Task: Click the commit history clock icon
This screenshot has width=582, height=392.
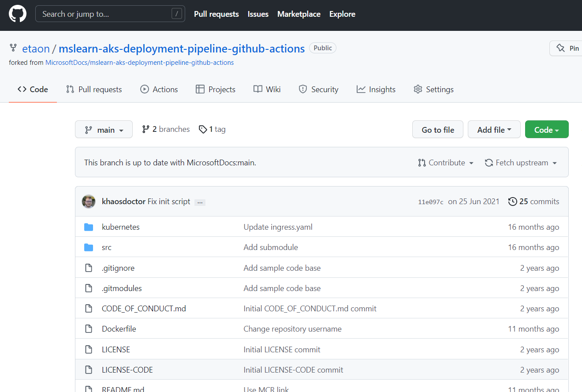Action: coord(512,202)
